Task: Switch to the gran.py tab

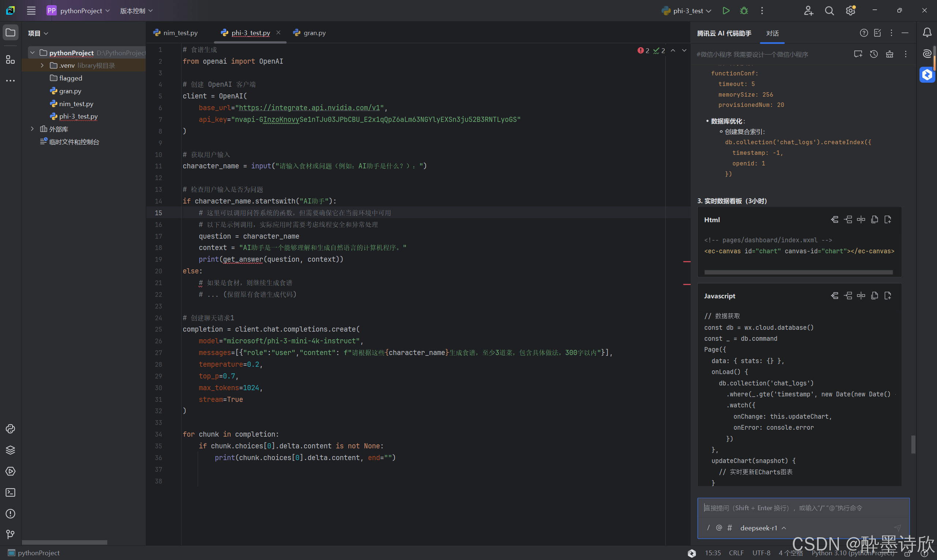Action: [x=314, y=33]
